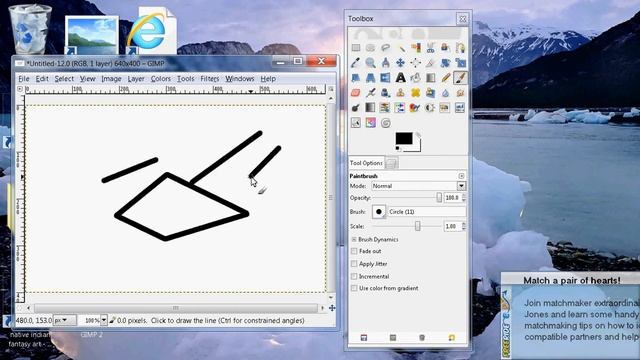Image resolution: width=640 pixels, height=360 pixels.
Task: Select the Dodge/Burn tool
Action: (356, 107)
